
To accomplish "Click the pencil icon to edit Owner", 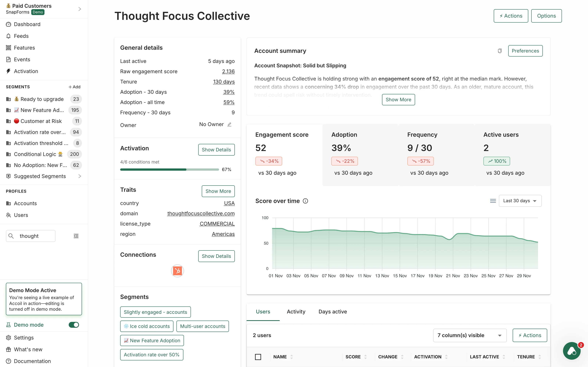I will point(229,125).
